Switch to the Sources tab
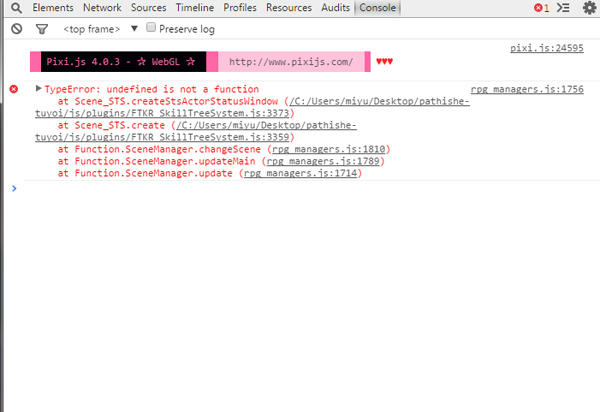The height and width of the screenshot is (412, 600). 148,8
